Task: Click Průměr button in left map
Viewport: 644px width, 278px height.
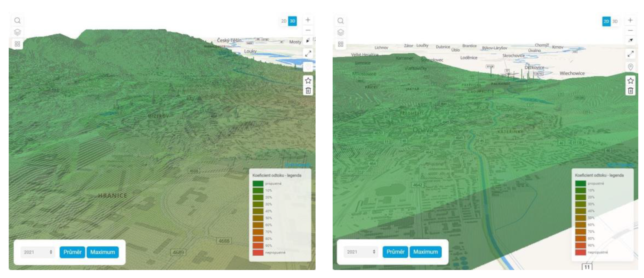Action: pos(72,252)
